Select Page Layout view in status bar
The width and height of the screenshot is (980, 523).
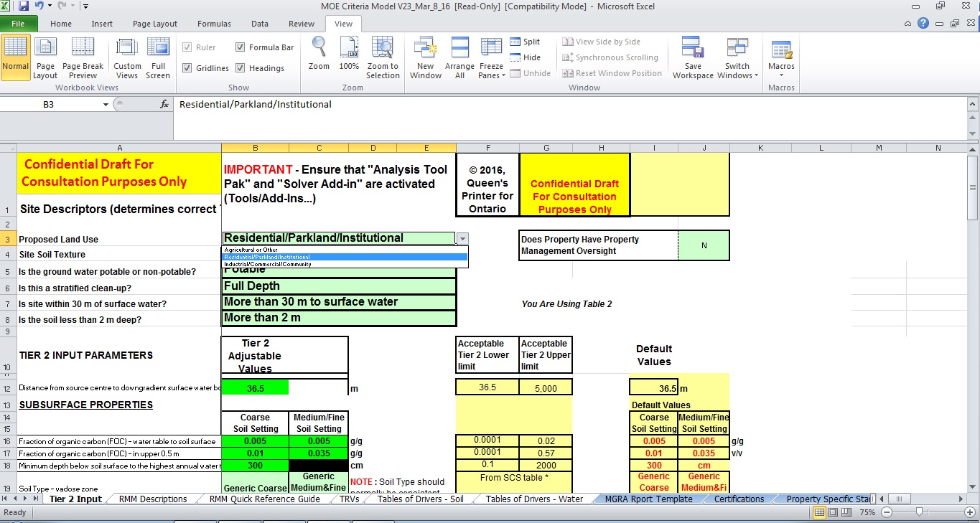coord(834,512)
